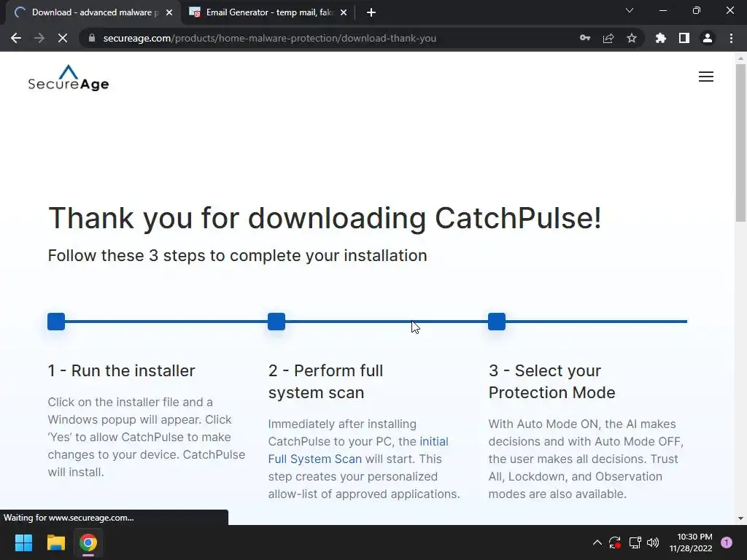Click the scrollbar down arrow
This screenshot has width=747, height=560.
click(x=740, y=518)
